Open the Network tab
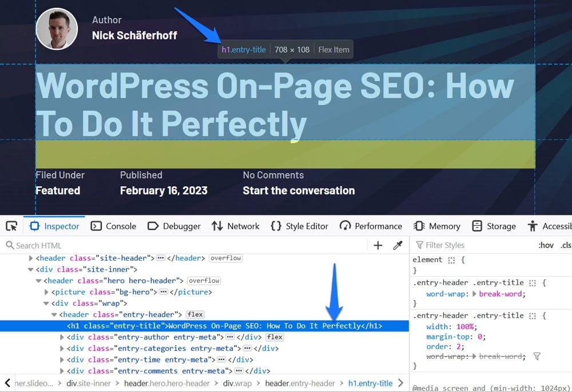This screenshot has height=392, width=572. [235, 226]
